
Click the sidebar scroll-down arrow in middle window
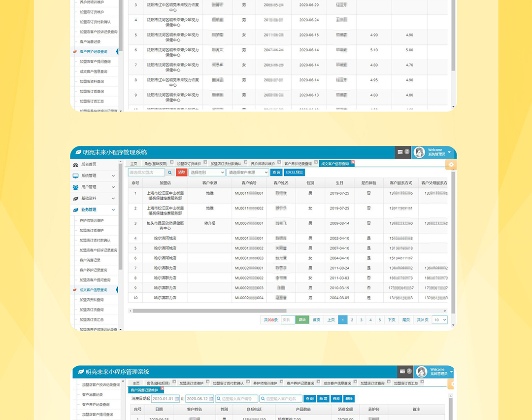[x=121, y=329]
